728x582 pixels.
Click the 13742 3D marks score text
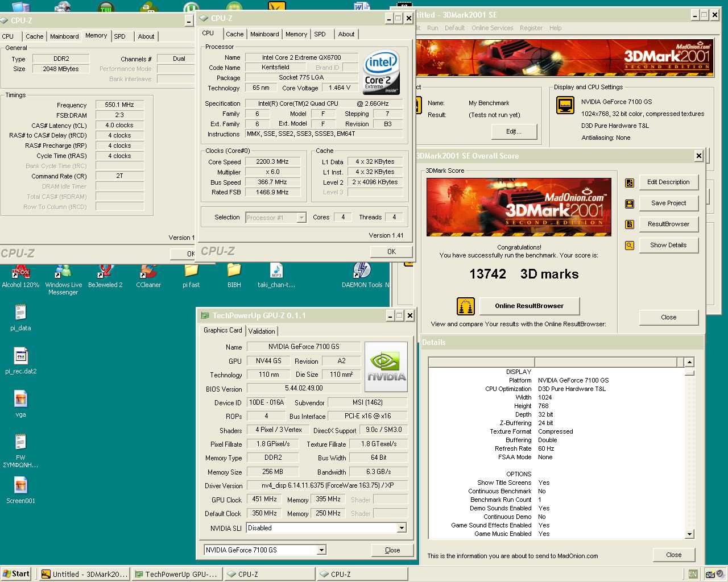coord(524,275)
